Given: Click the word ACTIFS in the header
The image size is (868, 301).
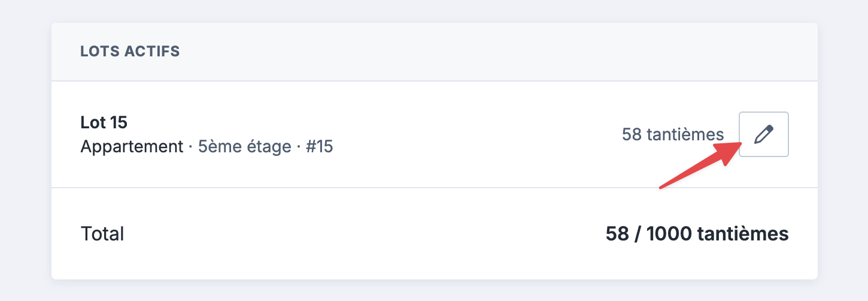Looking at the screenshot, I should click(x=151, y=51).
